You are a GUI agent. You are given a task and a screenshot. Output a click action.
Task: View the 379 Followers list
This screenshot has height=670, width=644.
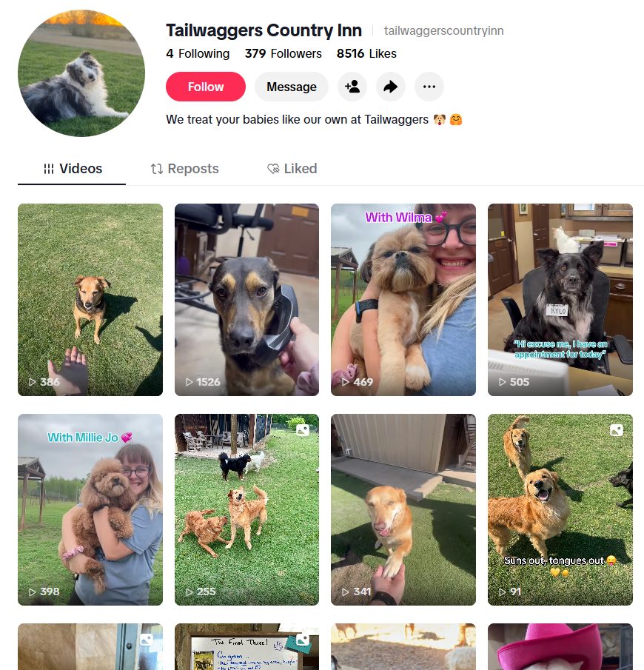(x=283, y=53)
